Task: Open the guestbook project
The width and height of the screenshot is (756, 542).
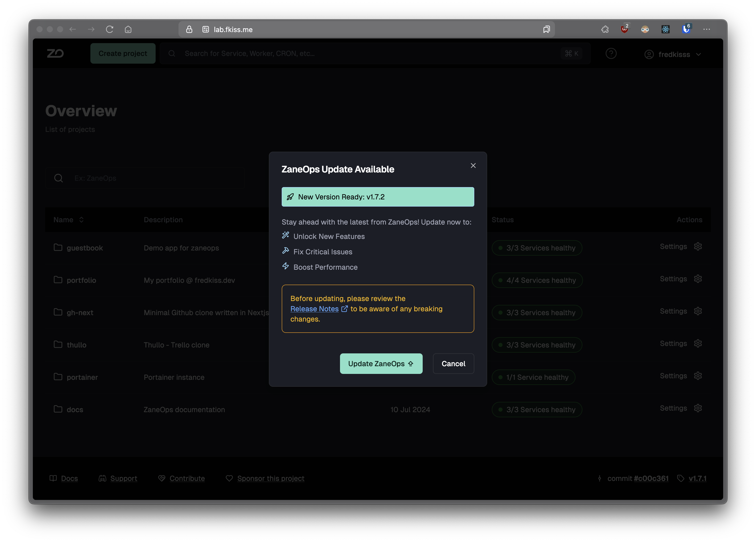Action: (x=85, y=248)
